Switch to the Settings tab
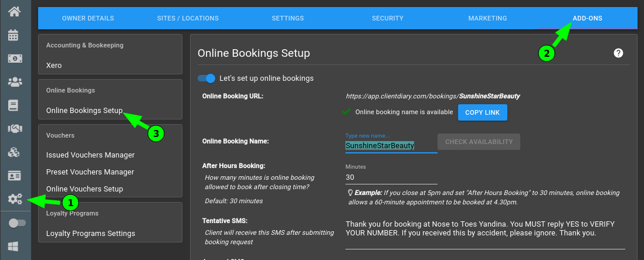 (x=287, y=19)
